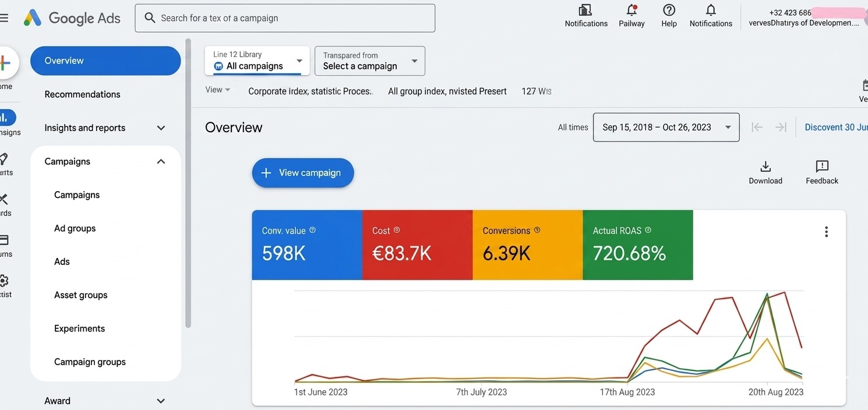Expand Insights and reports section
Viewport: 868px width, 410px height.
click(105, 128)
